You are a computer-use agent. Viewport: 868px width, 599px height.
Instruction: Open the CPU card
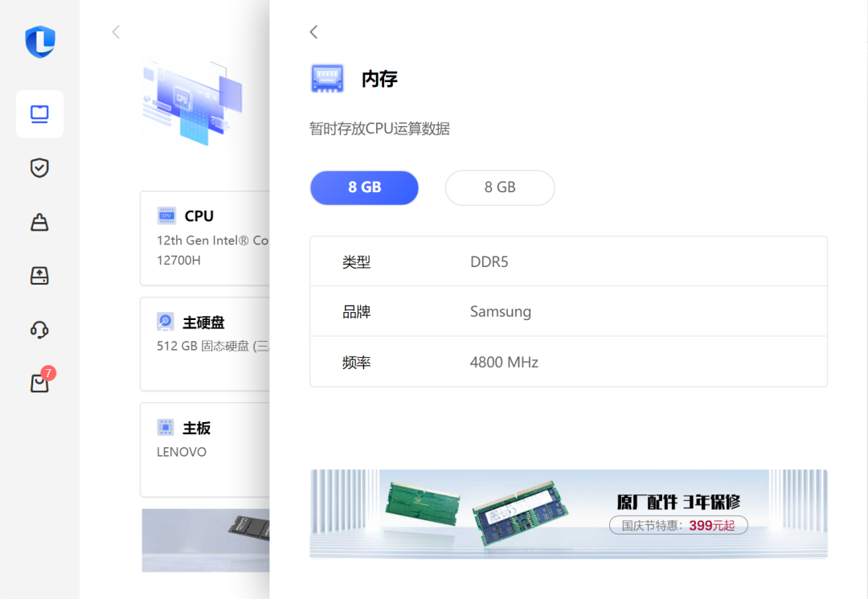click(x=205, y=238)
